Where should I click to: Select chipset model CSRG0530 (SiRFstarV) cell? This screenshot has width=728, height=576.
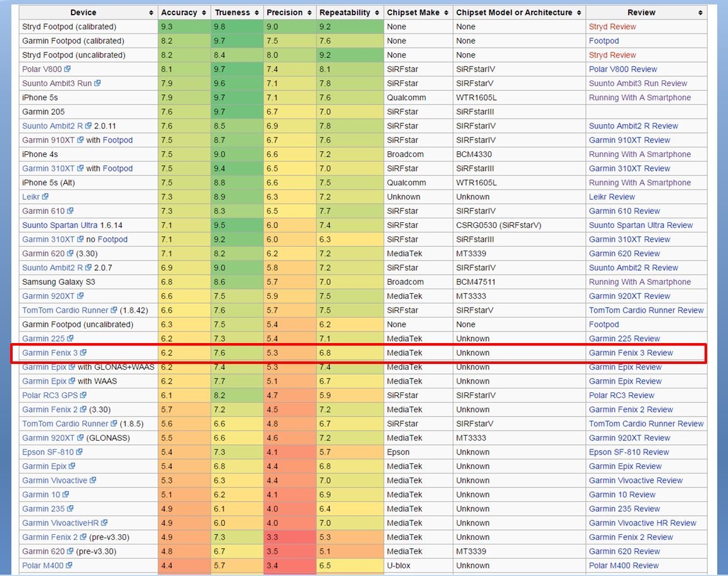click(519, 225)
